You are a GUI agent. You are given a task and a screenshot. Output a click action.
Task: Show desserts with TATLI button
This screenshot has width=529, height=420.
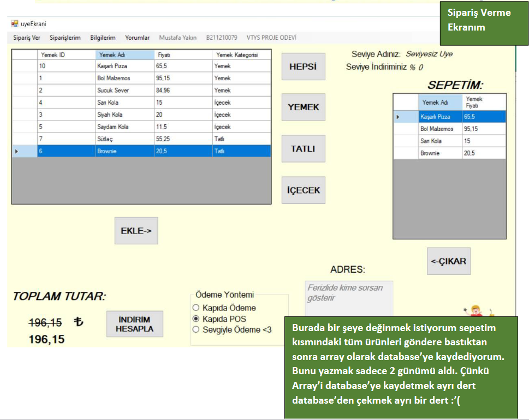pos(303,149)
